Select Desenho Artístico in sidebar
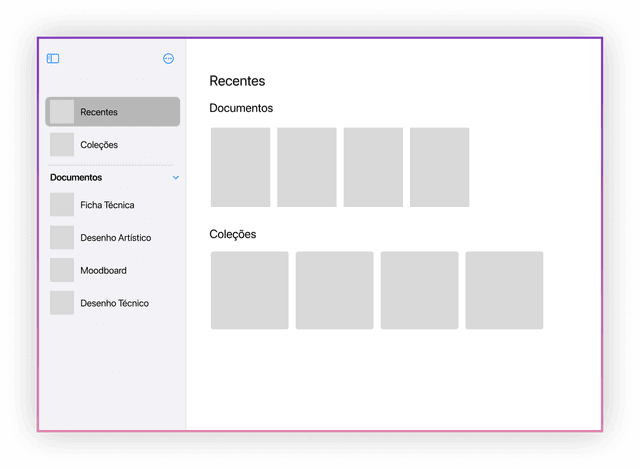 pyautogui.click(x=115, y=238)
